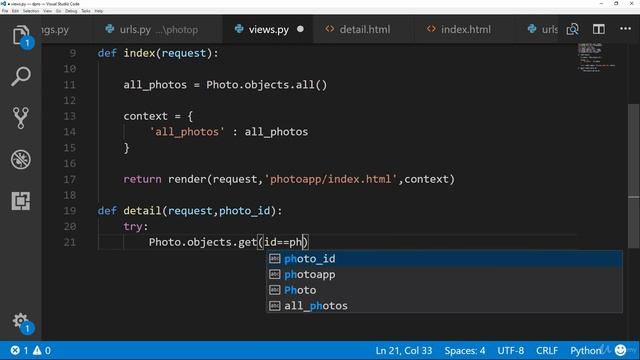Open the Explorer view in activity bar
This screenshot has width=640, height=360.
coord(20,36)
